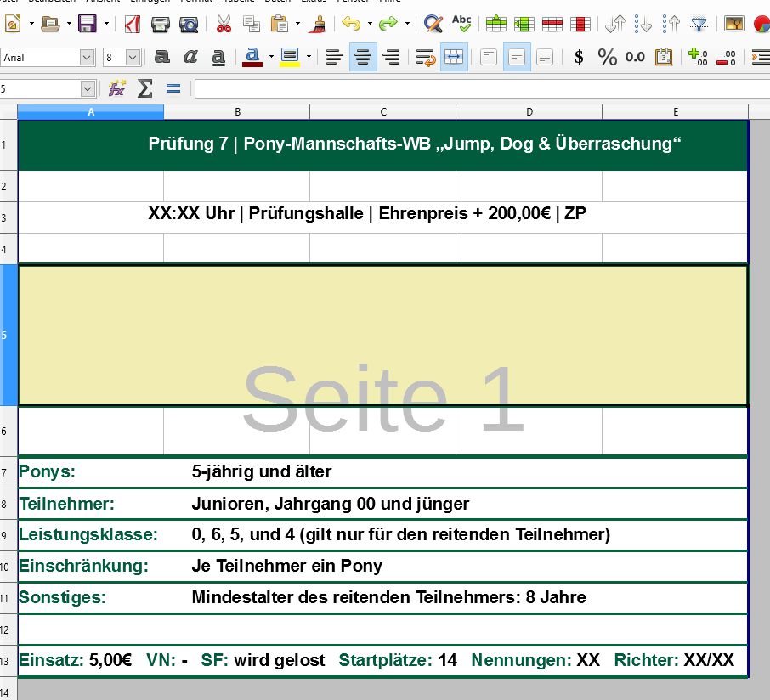Use the Clone Formatting paintbrush

316,24
